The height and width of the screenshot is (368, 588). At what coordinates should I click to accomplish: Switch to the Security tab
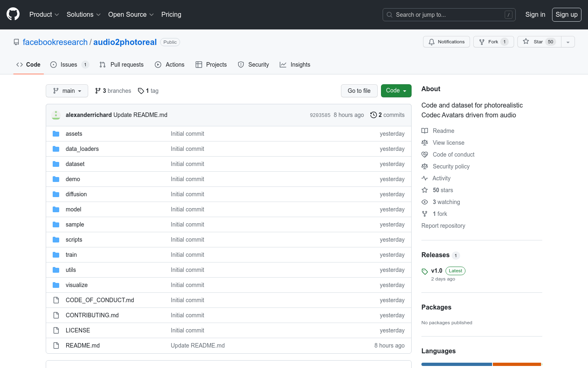click(254, 65)
